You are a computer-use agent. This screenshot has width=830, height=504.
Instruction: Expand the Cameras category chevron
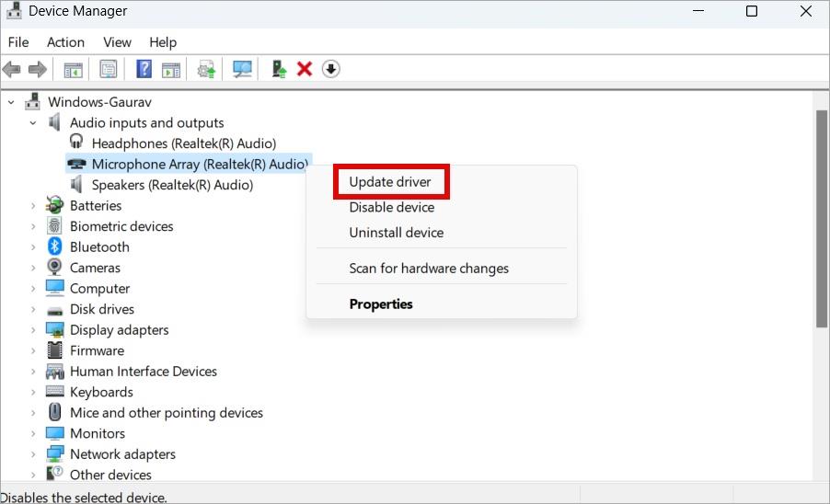33,268
